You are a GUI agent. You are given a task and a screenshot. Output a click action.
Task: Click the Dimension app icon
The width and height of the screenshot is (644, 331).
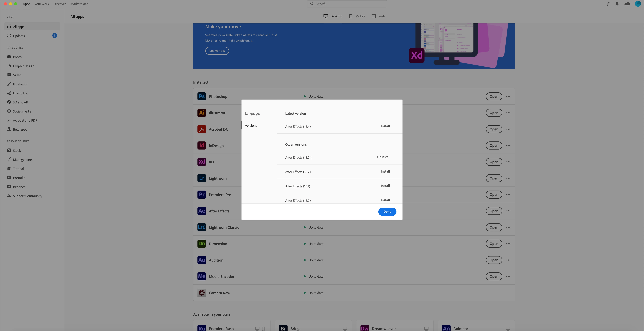pos(202,244)
